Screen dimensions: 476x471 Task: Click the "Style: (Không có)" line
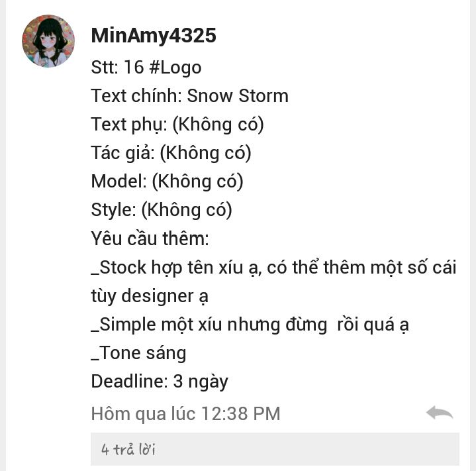(162, 210)
